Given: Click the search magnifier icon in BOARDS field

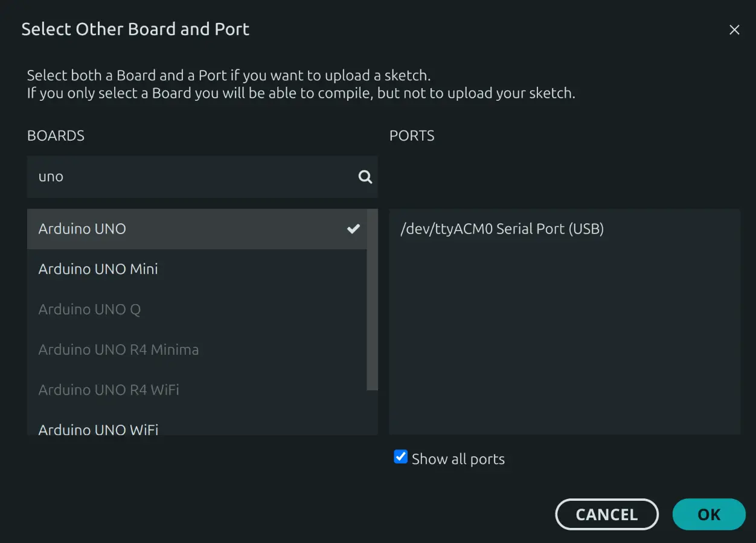Looking at the screenshot, I should pyautogui.click(x=365, y=176).
